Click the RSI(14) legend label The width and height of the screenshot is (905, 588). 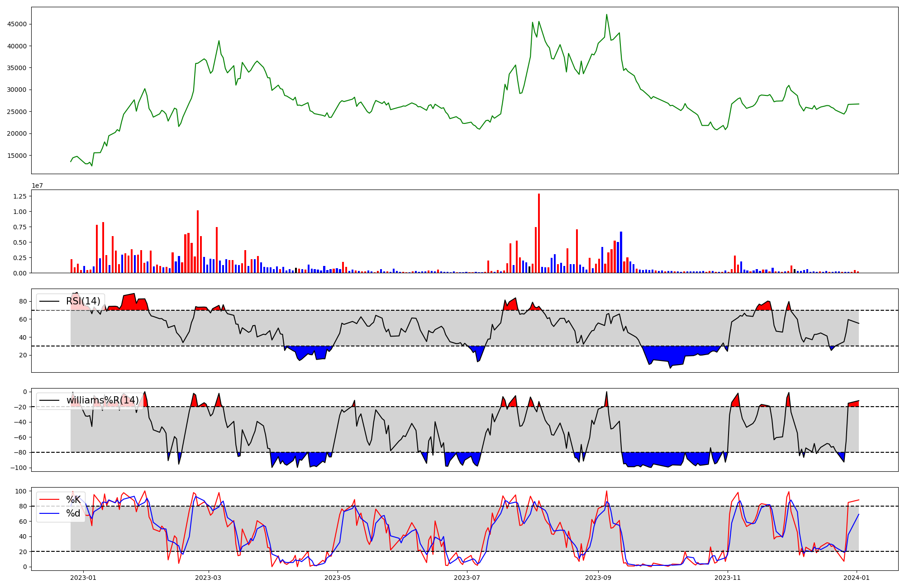(x=83, y=301)
